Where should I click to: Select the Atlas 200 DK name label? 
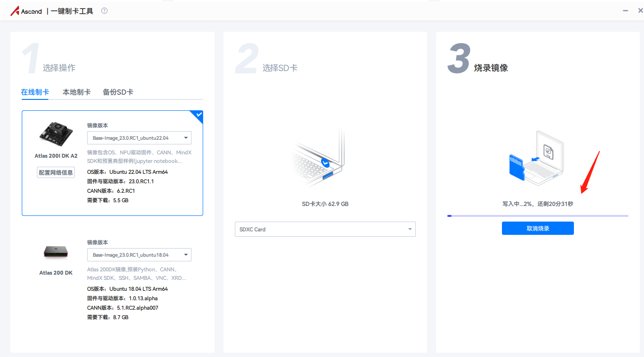(x=56, y=273)
